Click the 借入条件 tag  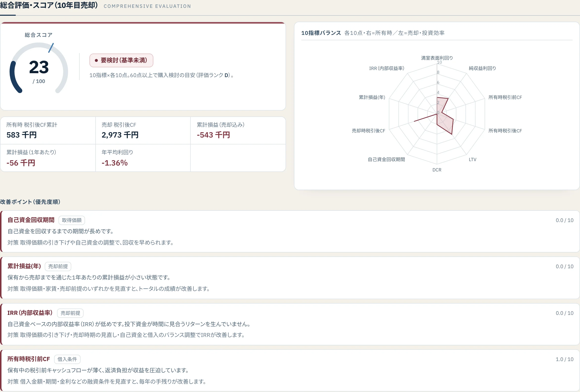(x=67, y=359)
